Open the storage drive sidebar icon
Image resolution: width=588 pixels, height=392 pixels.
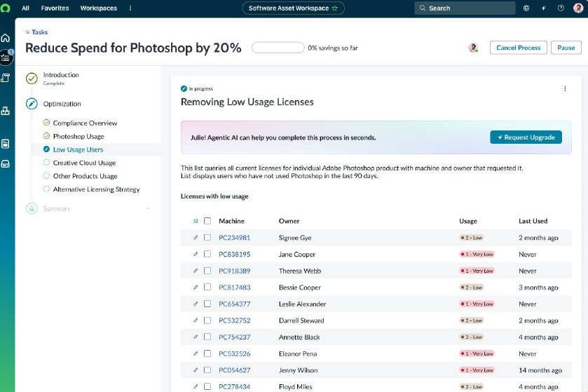tap(5, 164)
